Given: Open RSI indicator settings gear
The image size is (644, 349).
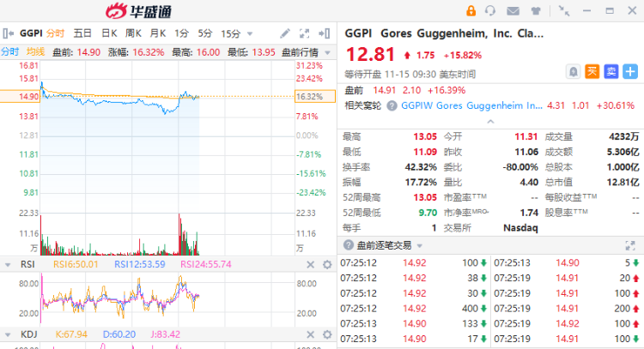Looking at the screenshot, I should coord(327,265).
